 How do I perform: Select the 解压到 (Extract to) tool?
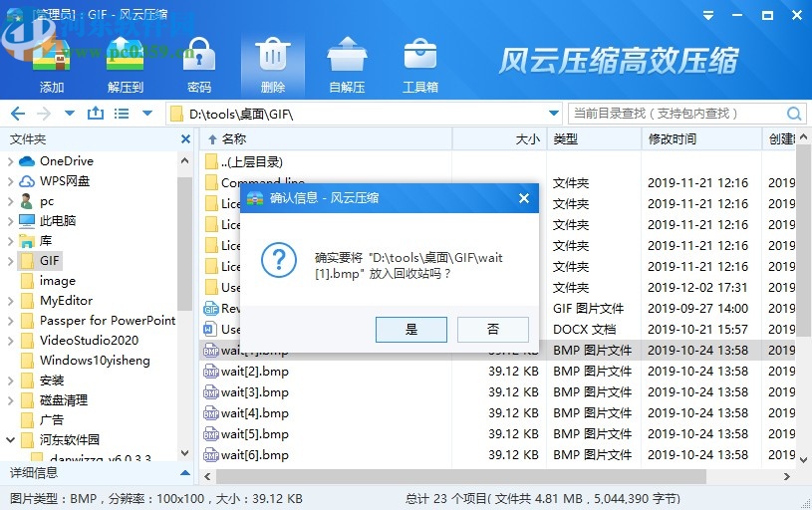point(125,65)
